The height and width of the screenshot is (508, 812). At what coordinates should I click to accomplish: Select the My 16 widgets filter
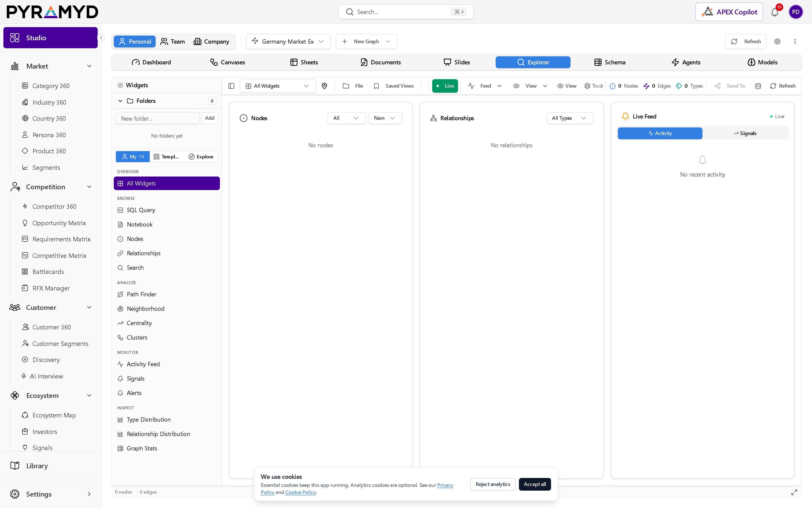[x=133, y=157]
